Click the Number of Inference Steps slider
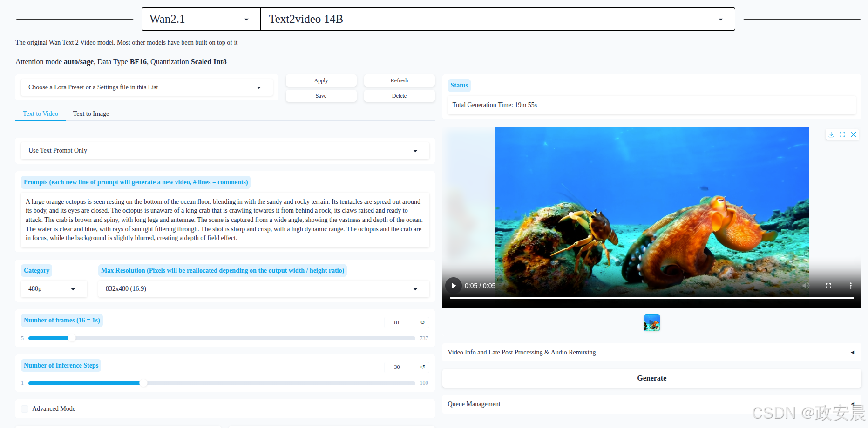Screen dimensions: 868x428 point(222,383)
